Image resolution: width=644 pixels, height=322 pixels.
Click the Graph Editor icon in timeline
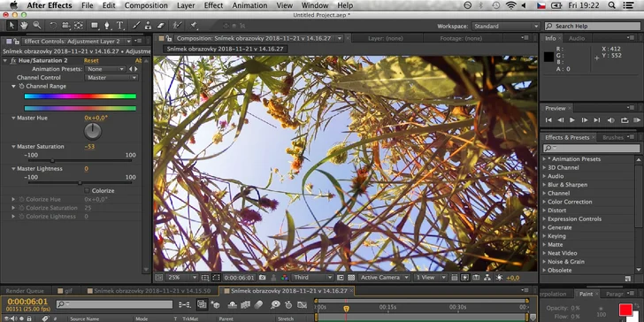point(302,304)
